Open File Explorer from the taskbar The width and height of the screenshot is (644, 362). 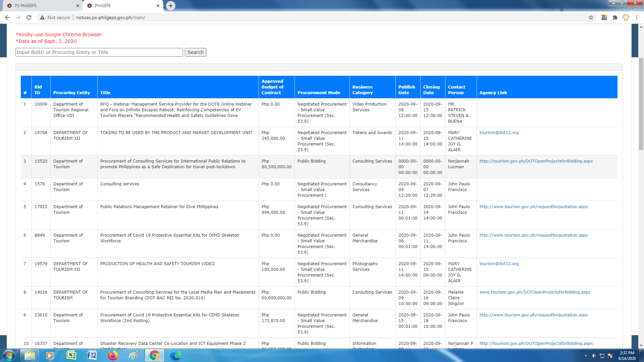pos(30,355)
